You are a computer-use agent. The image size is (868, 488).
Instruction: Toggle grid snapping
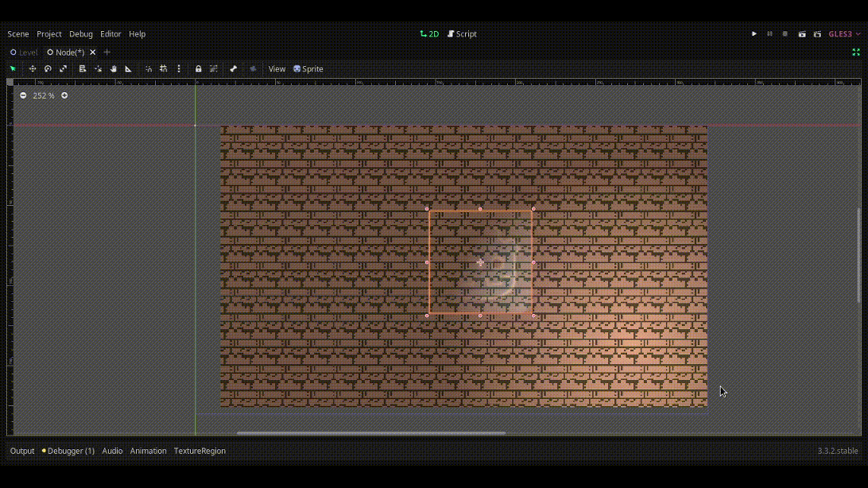coord(164,69)
